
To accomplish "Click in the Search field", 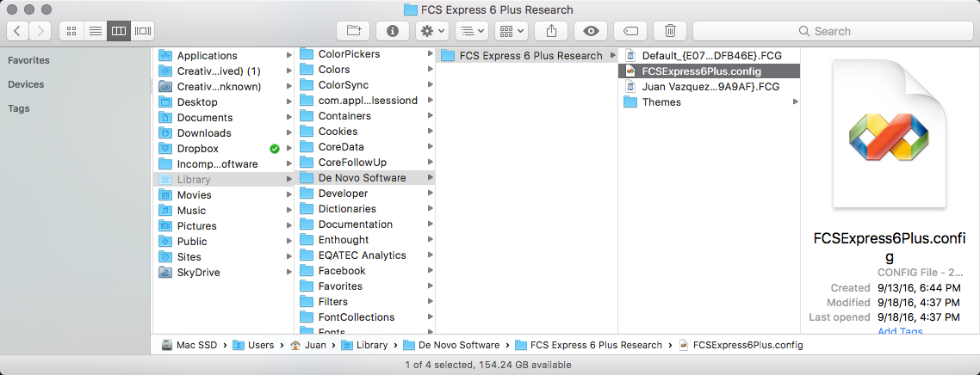I will pos(831,31).
